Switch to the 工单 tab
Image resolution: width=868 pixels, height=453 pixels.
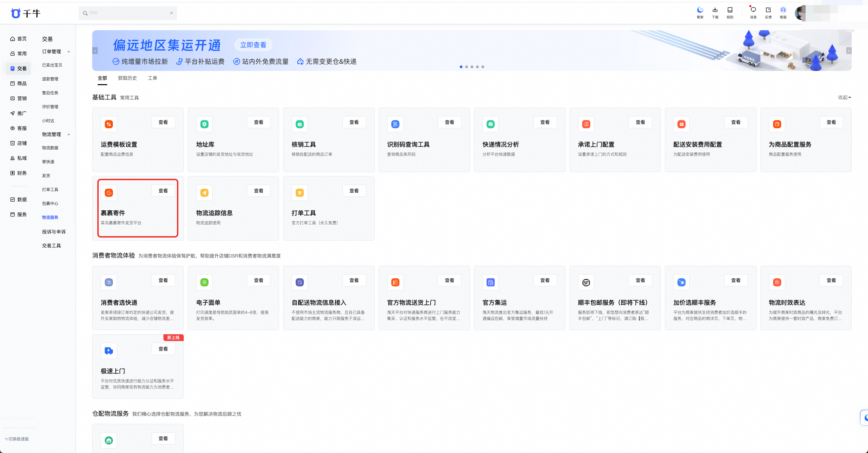point(153,78)
